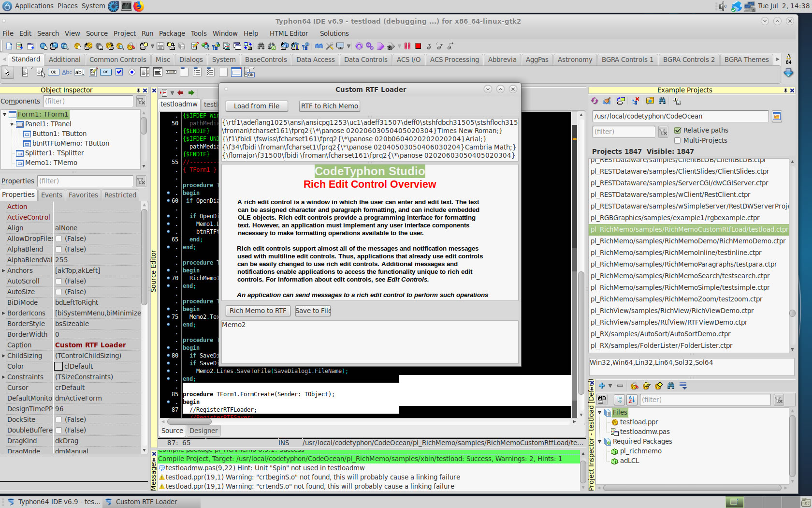Click the green forward arrow in Source Editor
This screenshot has height=508, width=812.
tap(191, 92)
